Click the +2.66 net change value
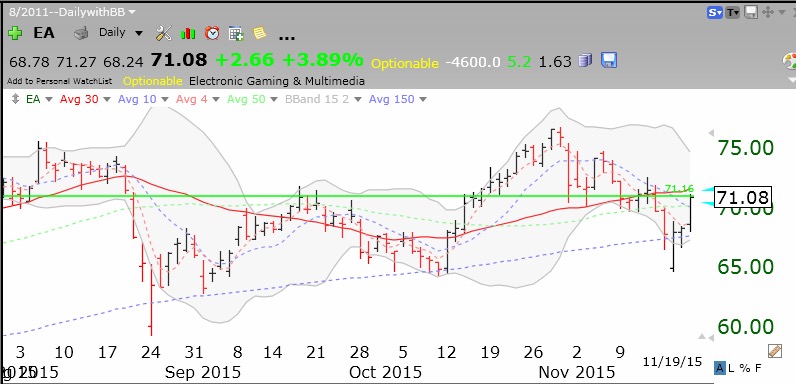 point(245,60)
